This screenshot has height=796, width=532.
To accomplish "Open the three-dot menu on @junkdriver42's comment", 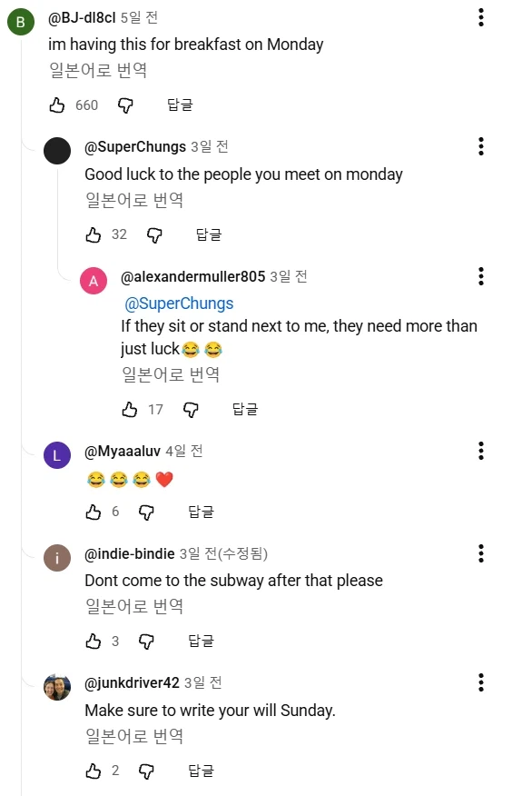I will (x=480, y=681).
